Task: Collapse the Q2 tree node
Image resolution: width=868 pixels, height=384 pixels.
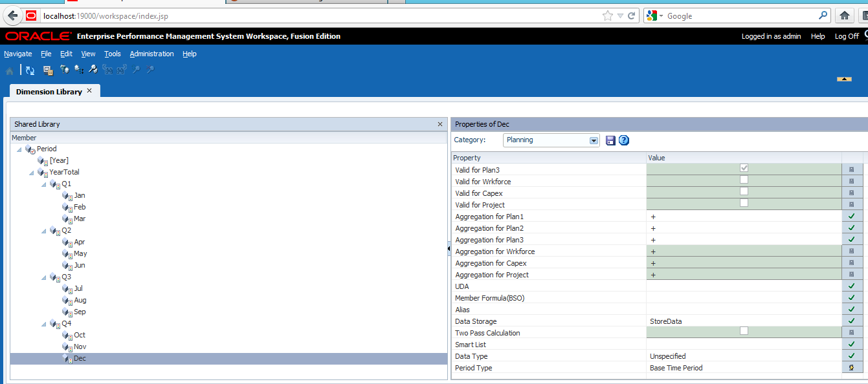Action: [x=43, y=231]
